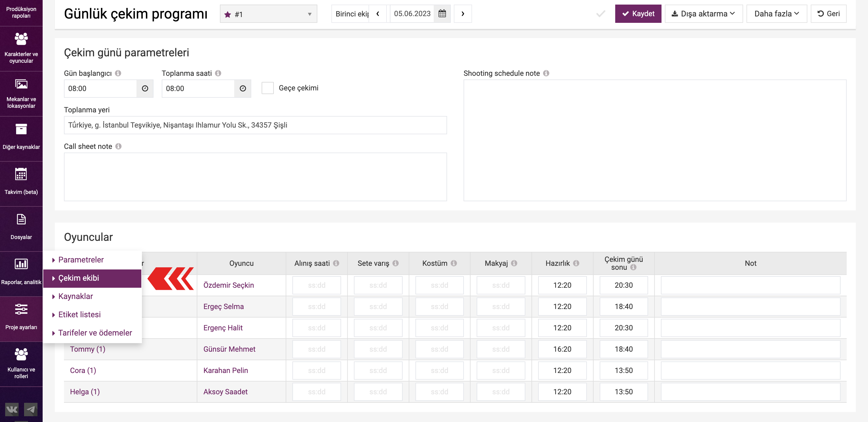Enable Geçe çekimi checkbox

(x=267, y=88)
